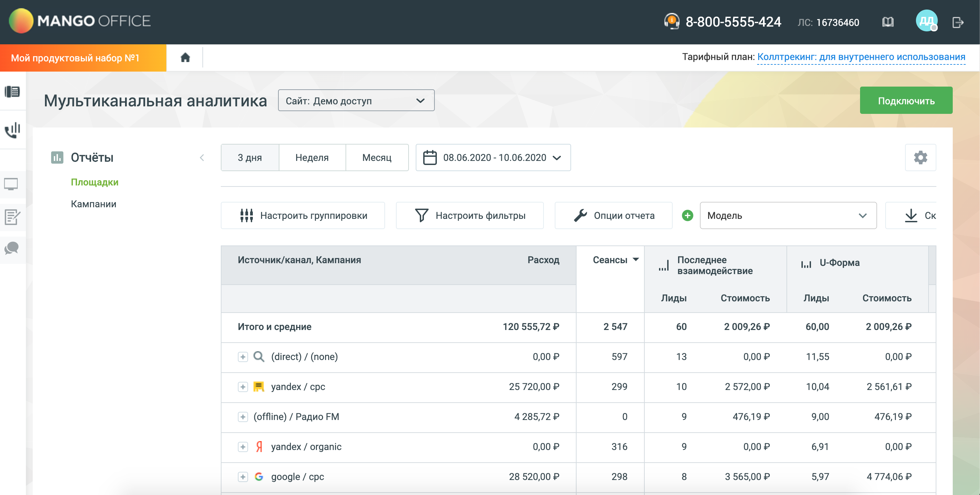Click the Last interaction model chart icon
The image size is (980, 495).
coord(664,265)
